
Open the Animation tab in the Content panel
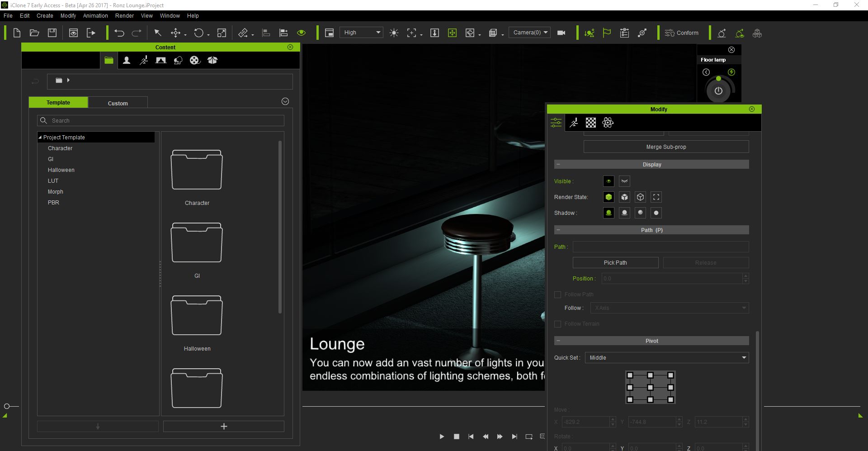pyautogui.click(x=144, y=60)
